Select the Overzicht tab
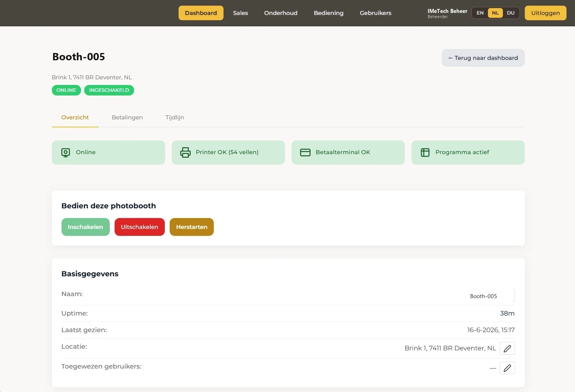575x392 pixels. point(75,117)
